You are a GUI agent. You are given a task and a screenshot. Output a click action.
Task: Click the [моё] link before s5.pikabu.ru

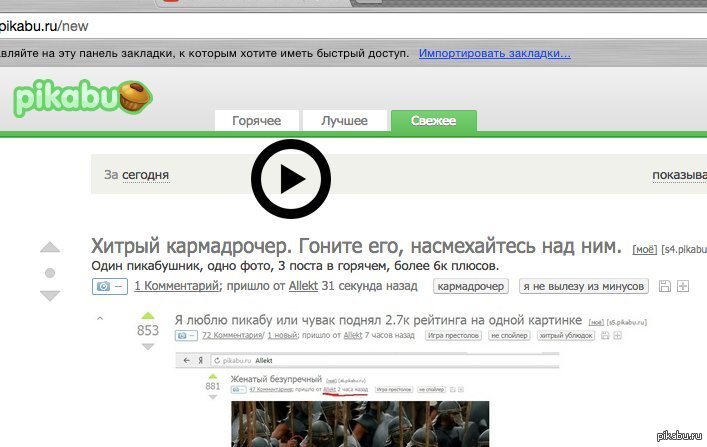coord(596,323)
